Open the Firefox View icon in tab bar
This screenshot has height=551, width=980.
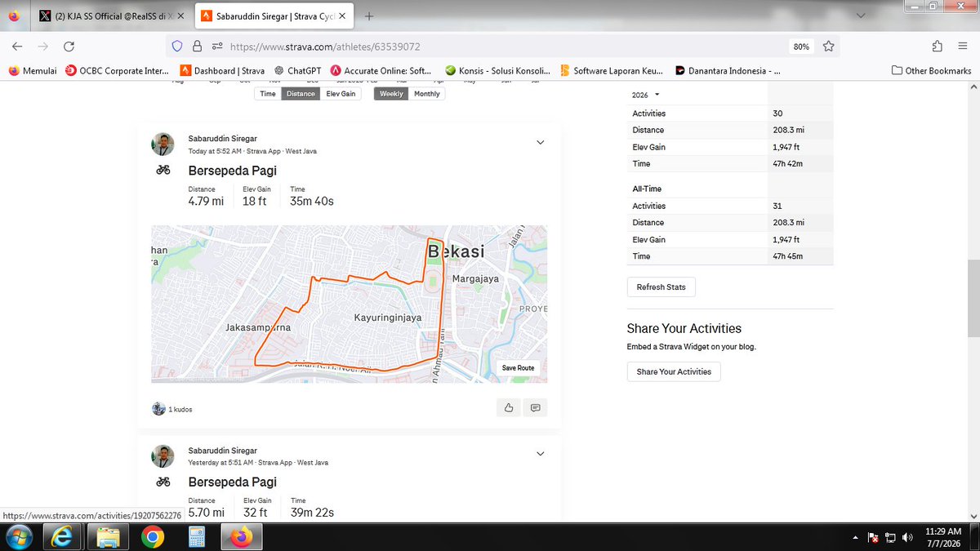point(14,16)
